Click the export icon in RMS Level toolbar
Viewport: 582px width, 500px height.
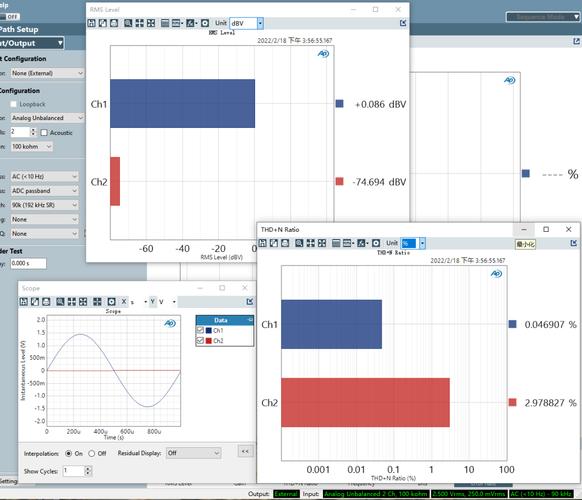(x=103, y=23)
